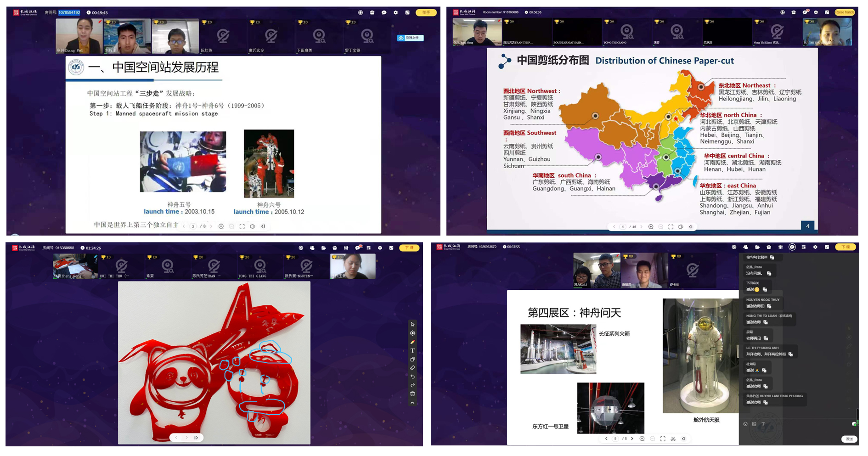
Task: Click the undo arrow in the whiteboard toolbar
Action: tap(412, 377)
